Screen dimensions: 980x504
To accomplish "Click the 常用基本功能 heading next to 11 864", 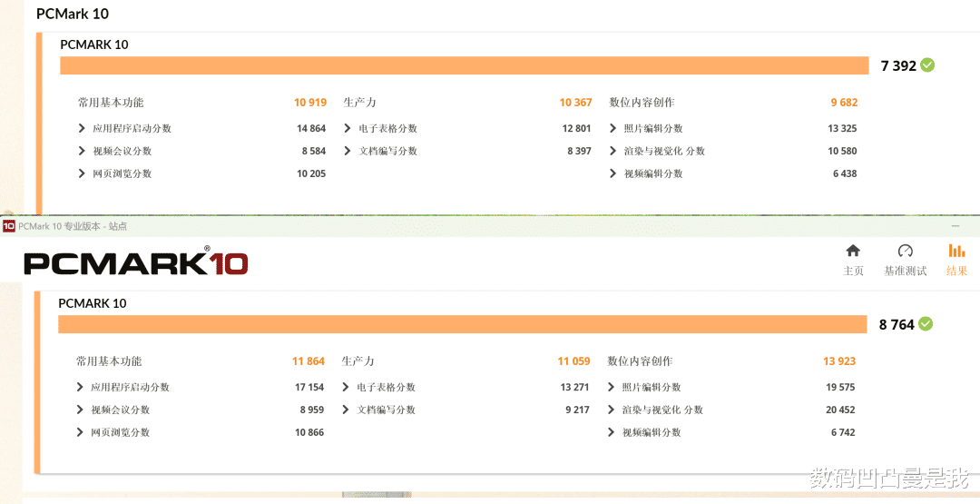I will click(x=109, y=361).
